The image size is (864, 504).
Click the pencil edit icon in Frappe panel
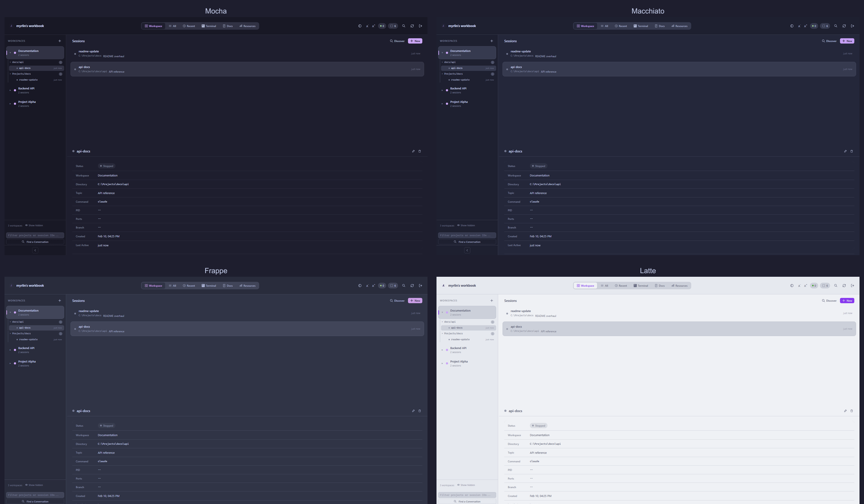point(413,411)
